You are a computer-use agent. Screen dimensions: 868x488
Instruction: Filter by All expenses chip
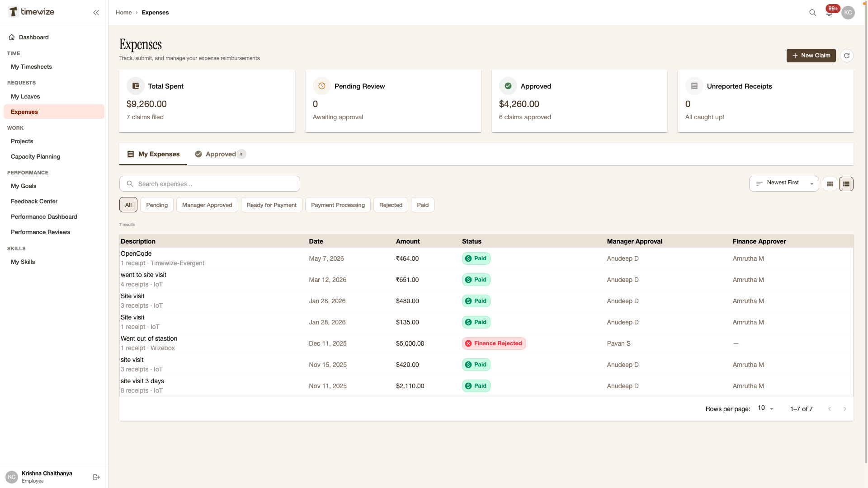pyautogui.click(x=128, y=205)
